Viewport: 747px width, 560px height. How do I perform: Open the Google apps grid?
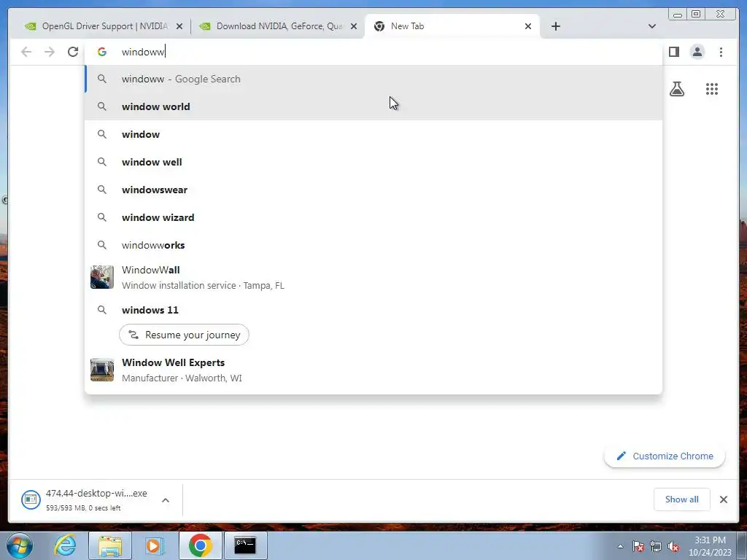point(712,89)
